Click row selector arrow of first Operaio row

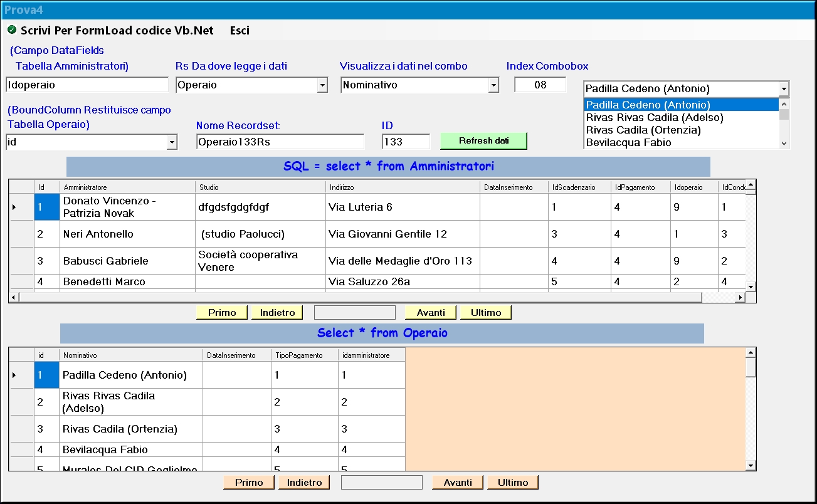tap(14, 375)
